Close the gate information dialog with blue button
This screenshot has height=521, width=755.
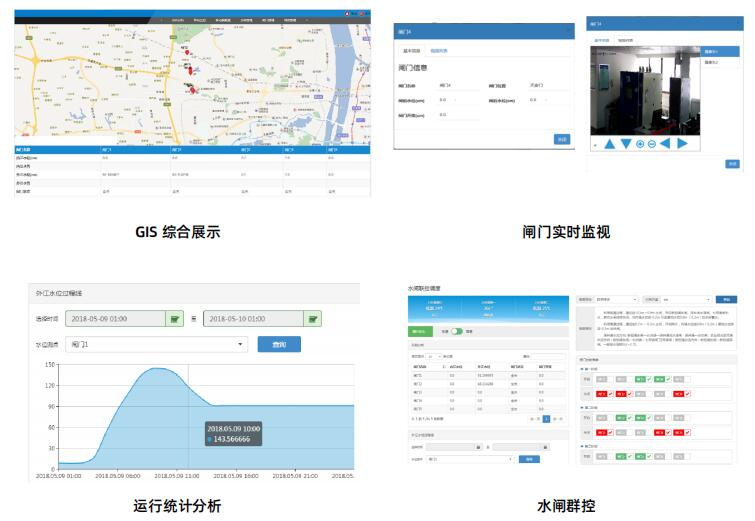point(562,139)
